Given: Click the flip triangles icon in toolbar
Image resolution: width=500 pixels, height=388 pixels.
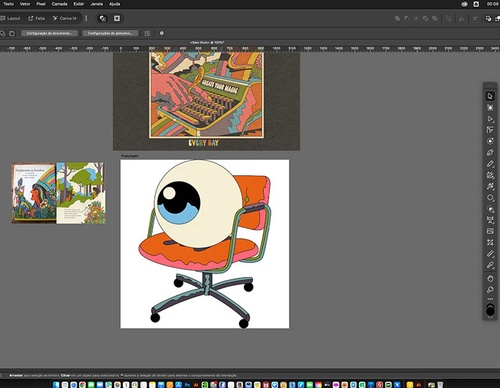Looking at the screenshot, I should click(x=462, y=19).
